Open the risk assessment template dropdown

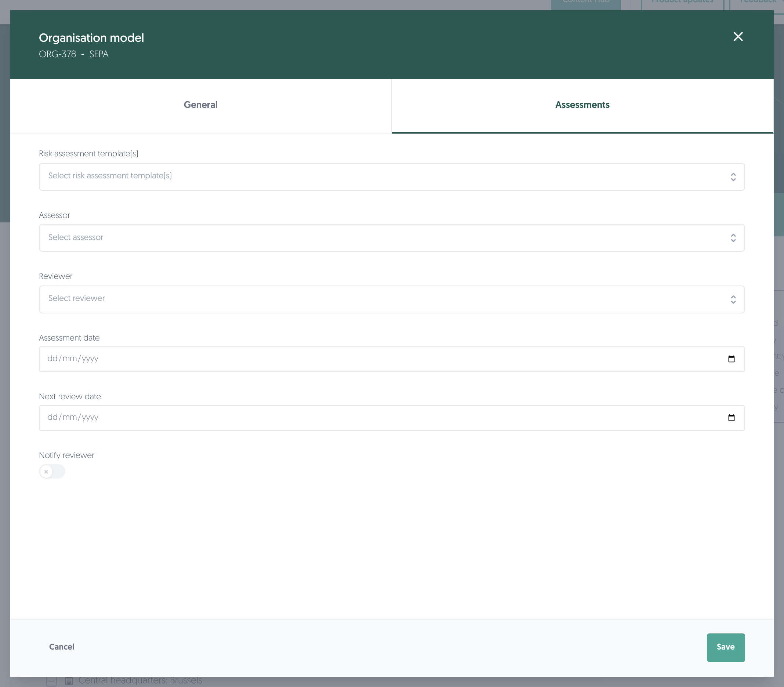[x=392, y=177]
